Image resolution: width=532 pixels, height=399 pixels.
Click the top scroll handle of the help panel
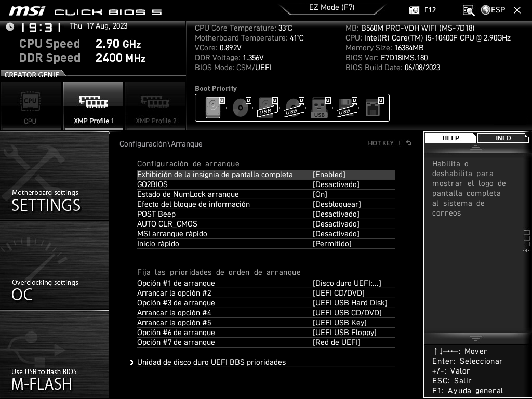[476, 147]
